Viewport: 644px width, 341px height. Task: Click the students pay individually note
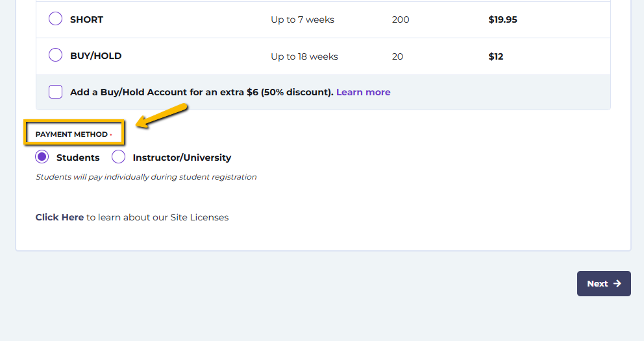[x=146, y=177]
